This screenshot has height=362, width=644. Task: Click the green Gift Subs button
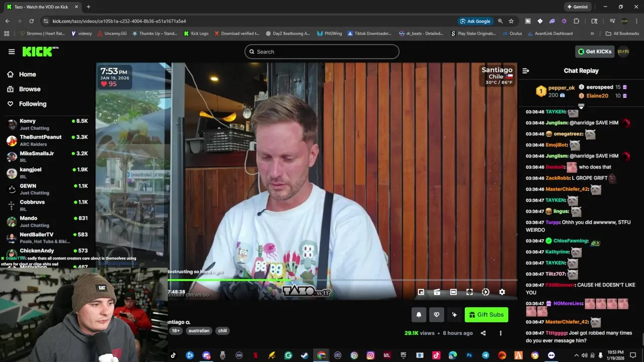[x=487, y=315]
